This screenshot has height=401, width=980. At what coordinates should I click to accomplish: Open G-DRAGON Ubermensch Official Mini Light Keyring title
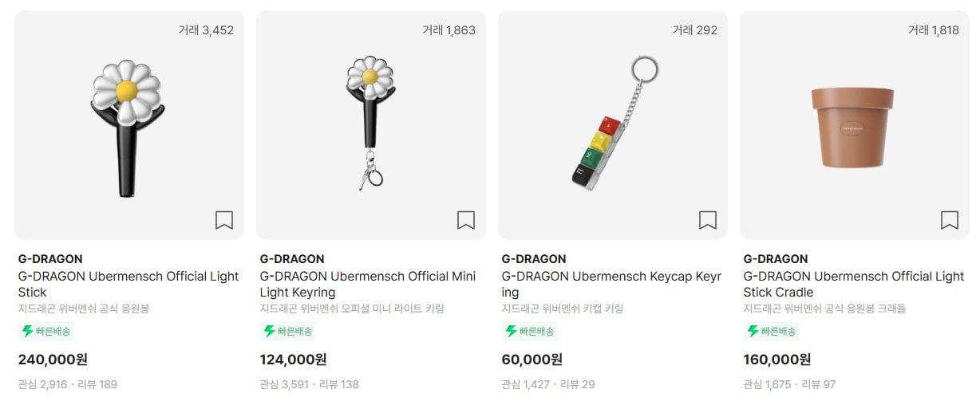click(368, 284)
